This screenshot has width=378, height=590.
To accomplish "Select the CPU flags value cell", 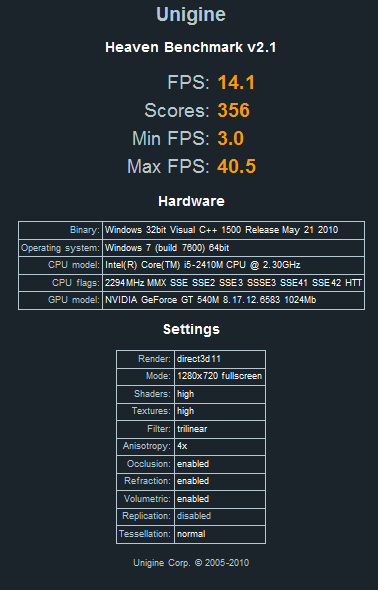I will tap(233, 283).
